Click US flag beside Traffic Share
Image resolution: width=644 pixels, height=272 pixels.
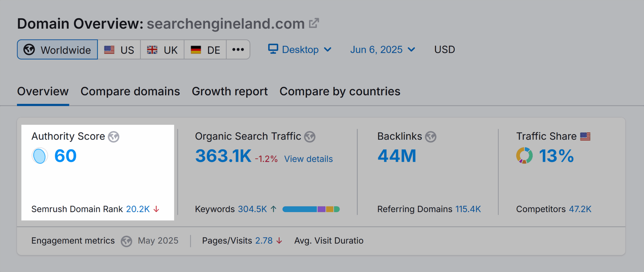[585, 136]
